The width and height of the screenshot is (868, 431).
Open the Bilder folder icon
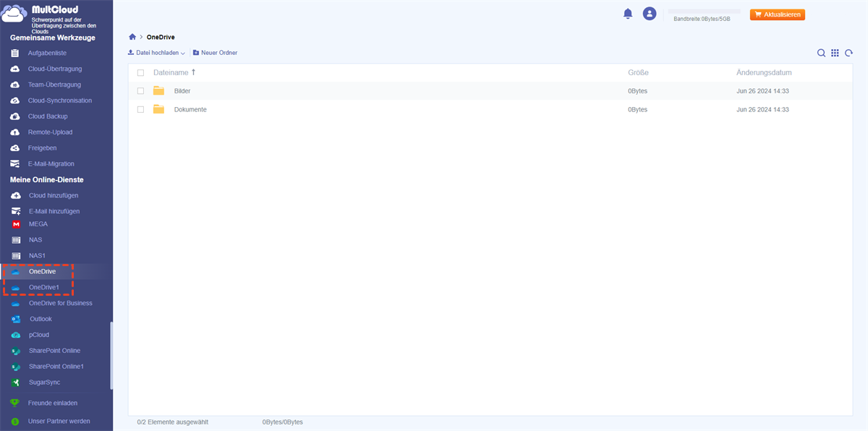pyautogui.click(x=159, y=91)
